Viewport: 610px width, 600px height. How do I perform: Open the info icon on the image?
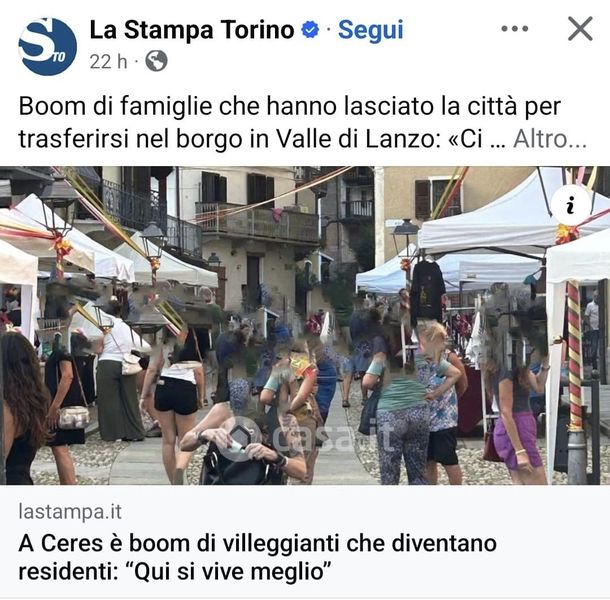coord(571,205)
